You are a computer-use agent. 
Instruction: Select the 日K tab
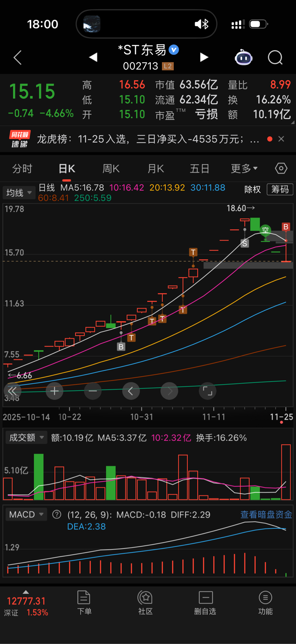click(x=67, y=169)
